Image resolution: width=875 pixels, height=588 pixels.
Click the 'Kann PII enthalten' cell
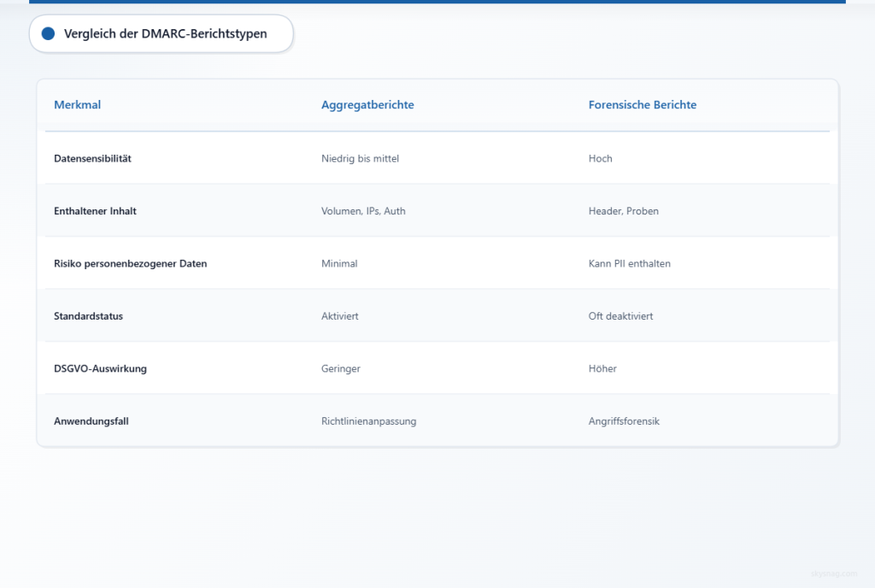pos(630,263)
